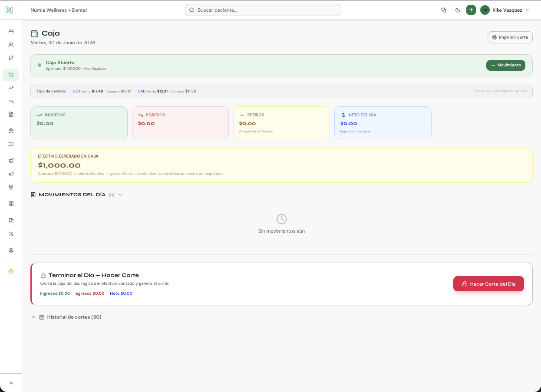Open the patients (people) icon in the sidebar
Viewport: 541px width, 392px height.
click(11, 45)
